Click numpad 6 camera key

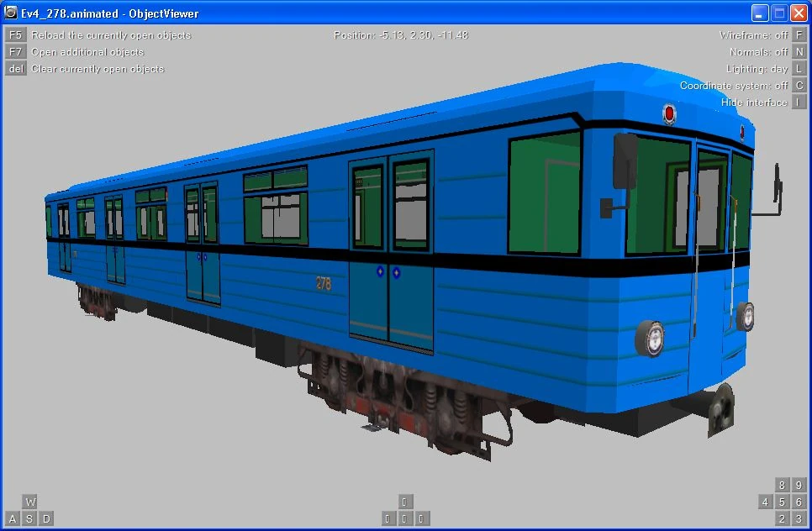(799, 502)
